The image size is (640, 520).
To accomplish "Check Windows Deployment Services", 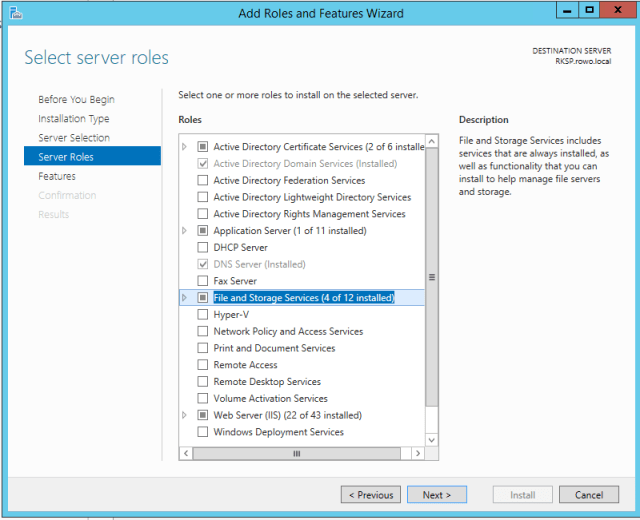I will click(202, 431).
